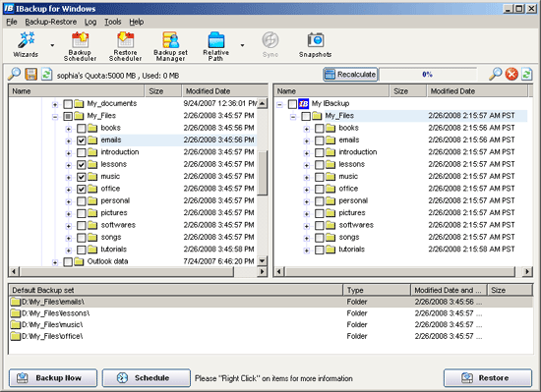Collapse the remote My_Files node

click(x=293, y=117)
